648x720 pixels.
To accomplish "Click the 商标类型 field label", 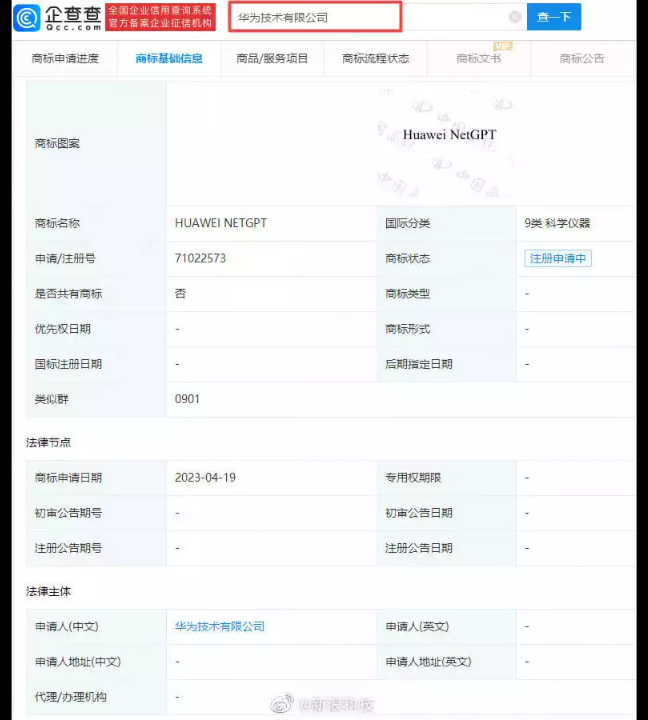I will (x=407, y=293).
